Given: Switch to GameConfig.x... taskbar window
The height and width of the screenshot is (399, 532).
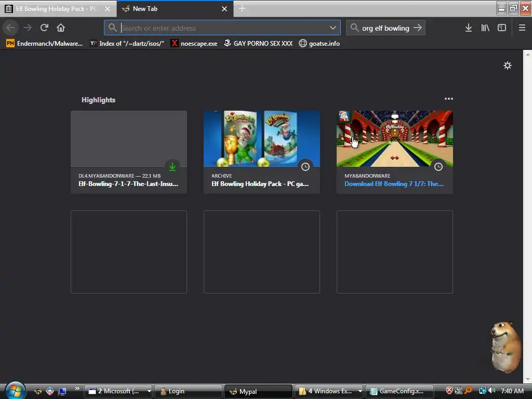Looking at the screenshot, I should (400, 391).
